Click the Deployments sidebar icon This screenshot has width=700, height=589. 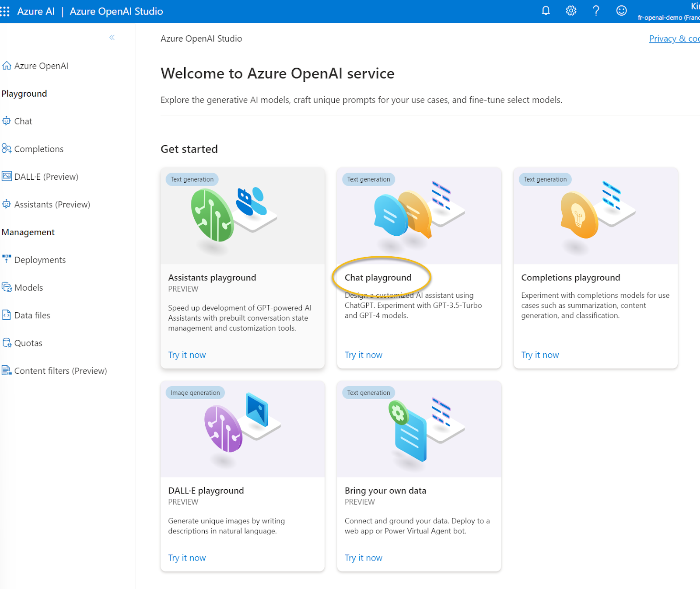click(7, 259)
